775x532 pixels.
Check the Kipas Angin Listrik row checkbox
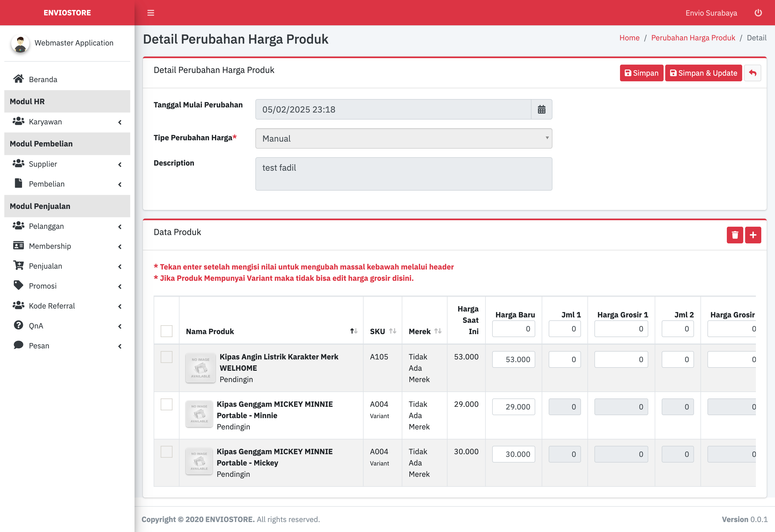(x=166, y=357)
